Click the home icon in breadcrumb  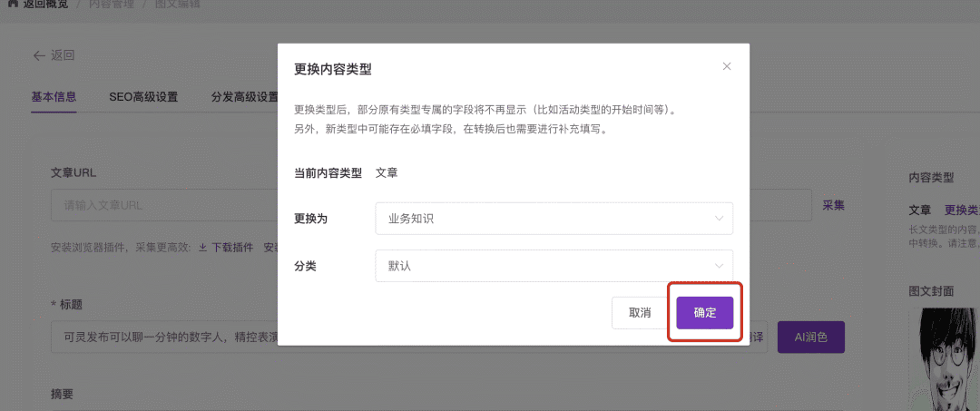pyautogui.click(x=12, y=3)
